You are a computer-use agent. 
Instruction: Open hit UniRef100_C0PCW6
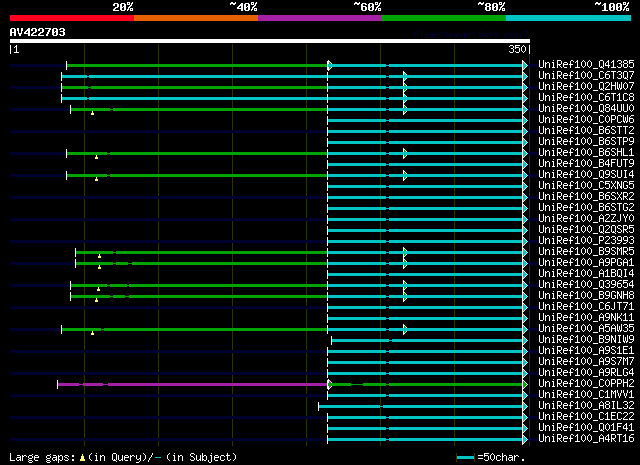pyautogui.click(x=586, y=120)
